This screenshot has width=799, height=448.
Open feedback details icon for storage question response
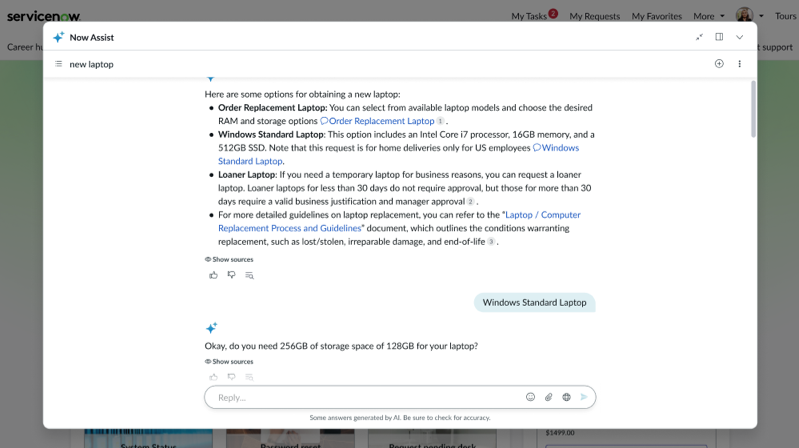click(249, 377)
